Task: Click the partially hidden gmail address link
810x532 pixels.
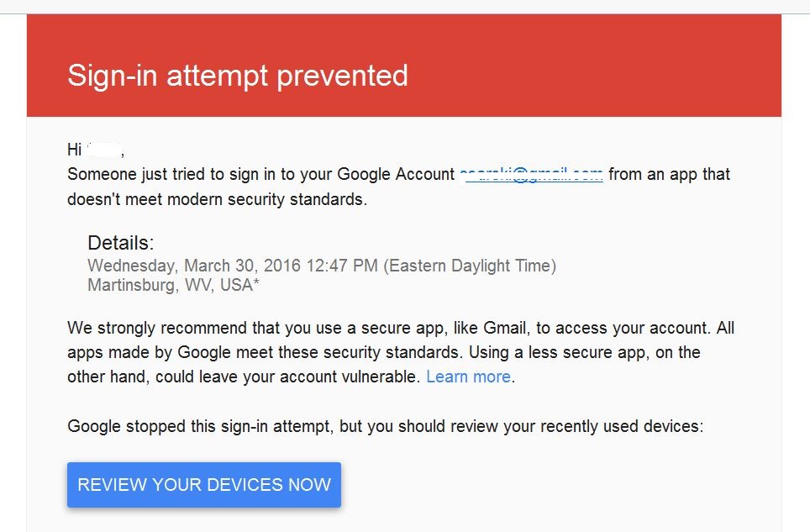Action: click(x=531, y=175)
